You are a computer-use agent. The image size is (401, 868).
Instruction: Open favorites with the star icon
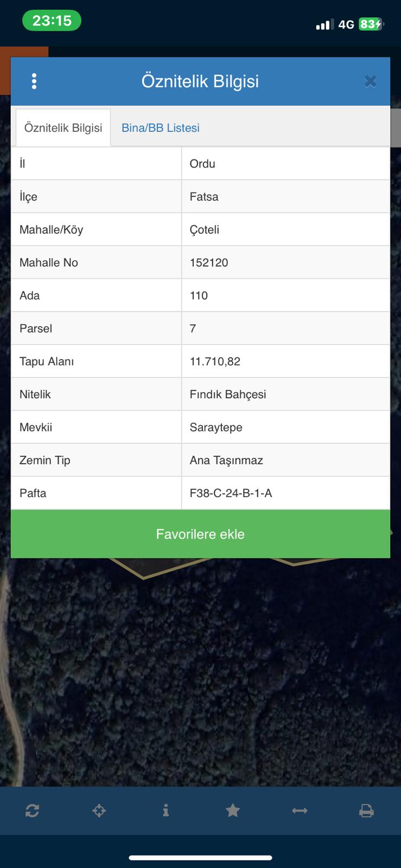click(233, 811)
